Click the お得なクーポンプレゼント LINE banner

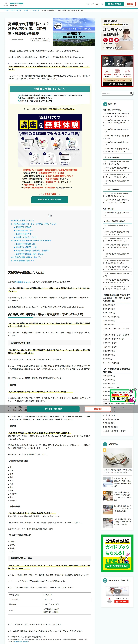coord(123,397)
